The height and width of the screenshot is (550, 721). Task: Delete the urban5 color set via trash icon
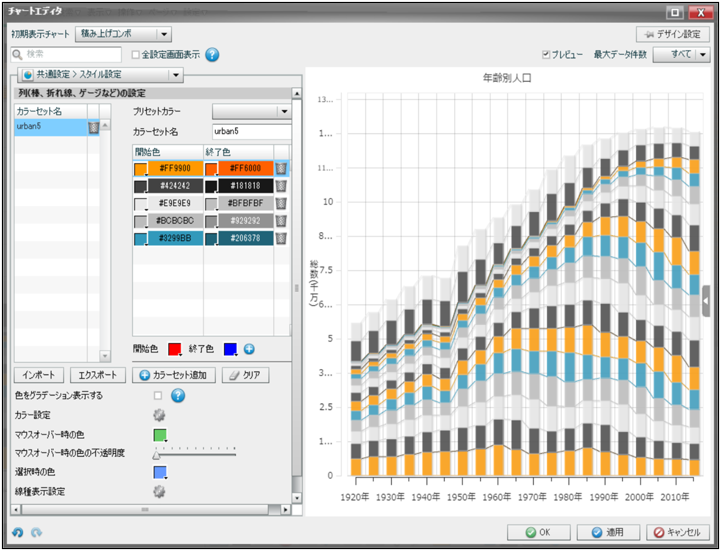93,128
